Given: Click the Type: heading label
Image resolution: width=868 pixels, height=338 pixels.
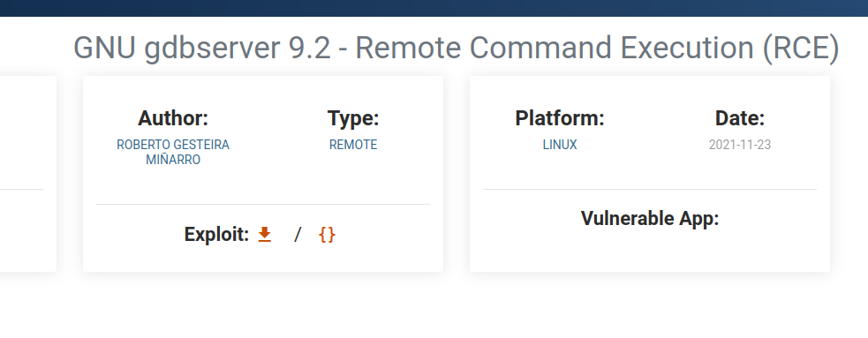Looking at the screenshot, I should 353,118.
